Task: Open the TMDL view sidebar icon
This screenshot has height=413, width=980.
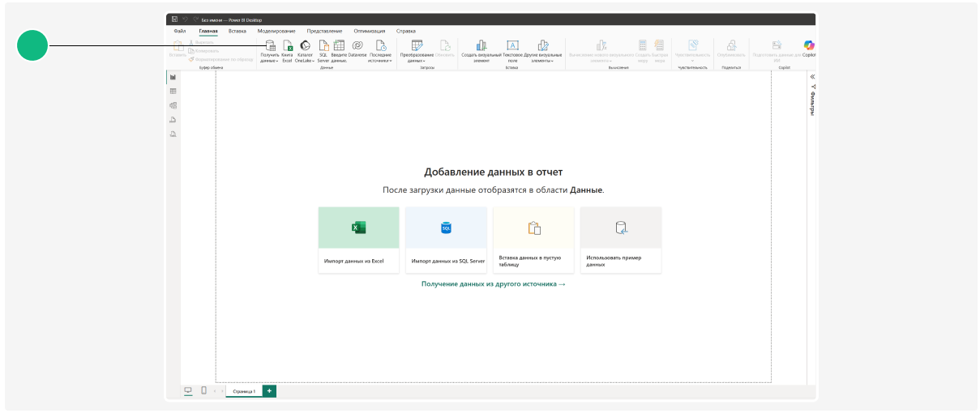Action: pos(173,134)
